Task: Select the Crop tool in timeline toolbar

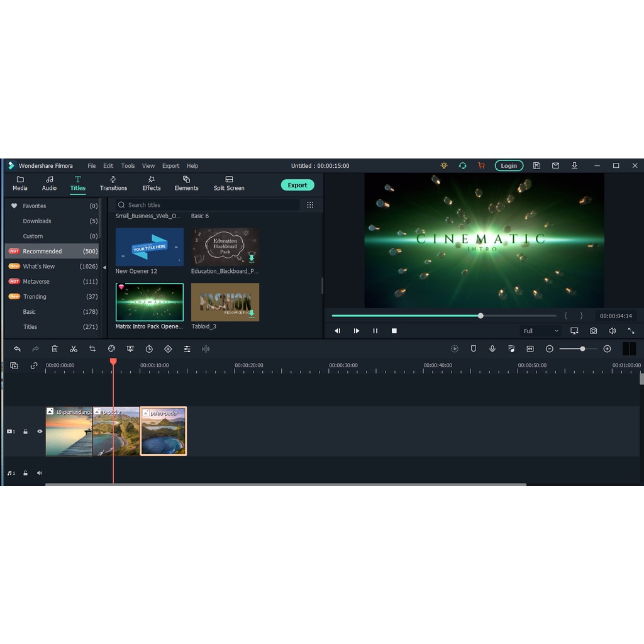Action: point(92,349)
